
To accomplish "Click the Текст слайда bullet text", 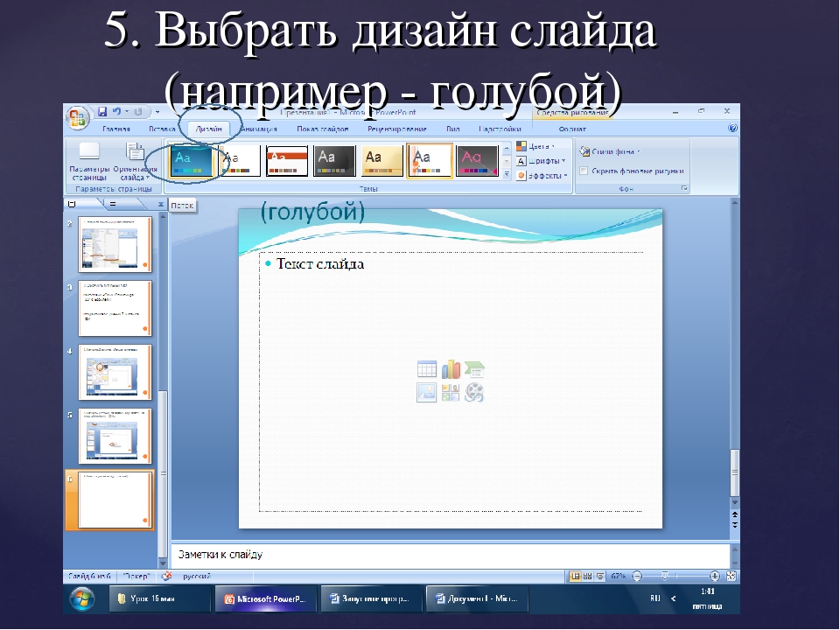I will click(320, 263).
